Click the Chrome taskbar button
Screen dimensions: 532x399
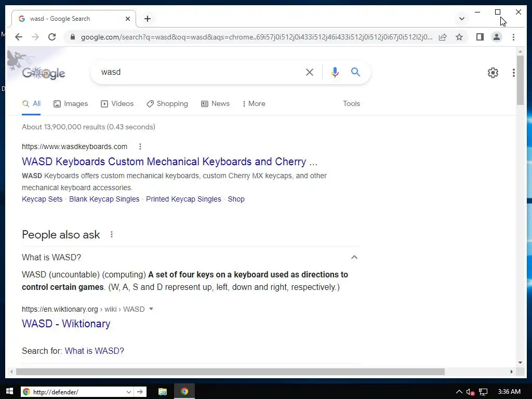(184, 392)
